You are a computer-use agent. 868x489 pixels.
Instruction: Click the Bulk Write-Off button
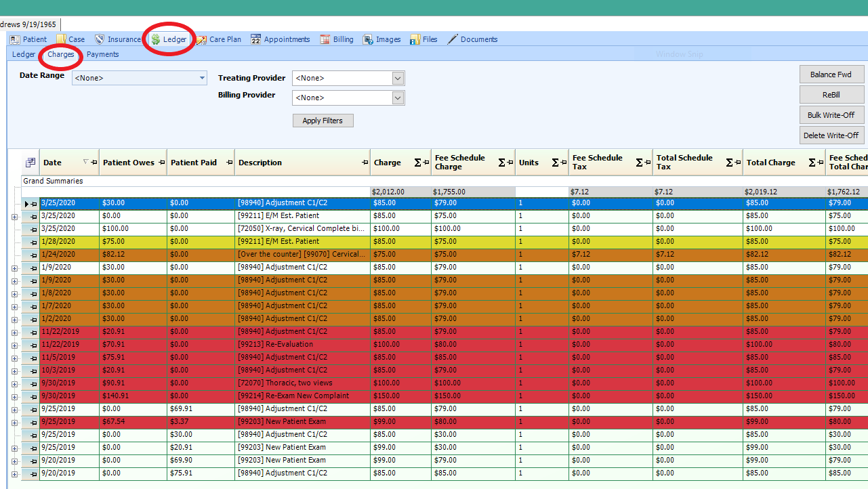[x=831, y=114]
